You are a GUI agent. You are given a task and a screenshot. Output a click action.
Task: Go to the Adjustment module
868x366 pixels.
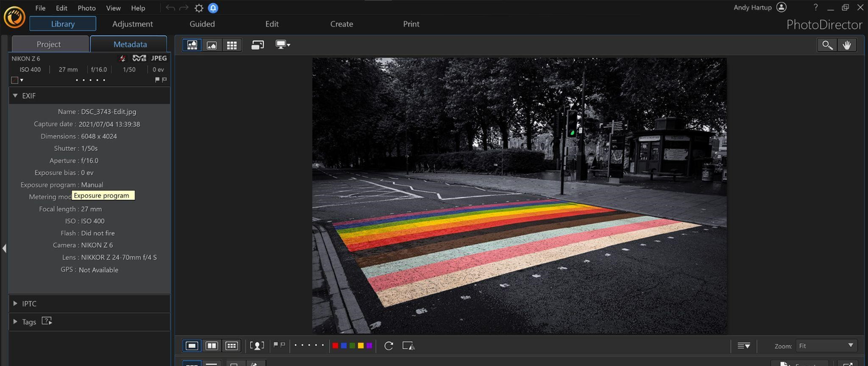(133, 24)
